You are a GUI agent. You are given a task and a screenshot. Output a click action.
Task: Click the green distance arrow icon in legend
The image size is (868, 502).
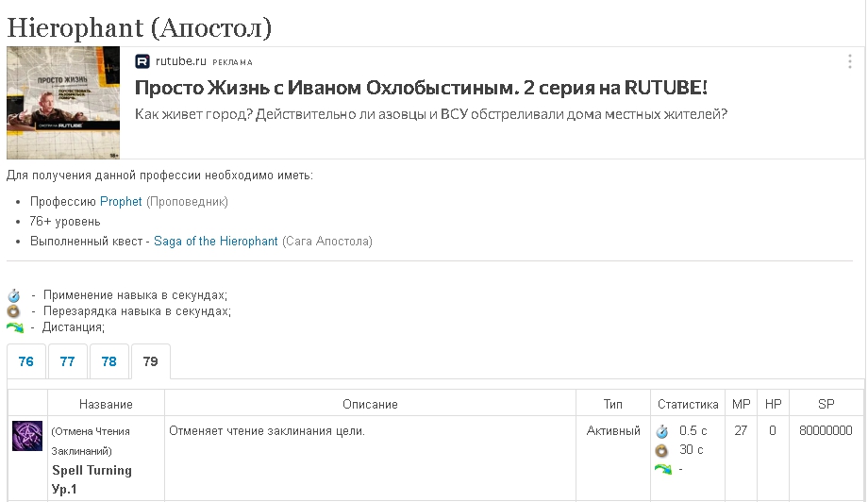(15, 327)
